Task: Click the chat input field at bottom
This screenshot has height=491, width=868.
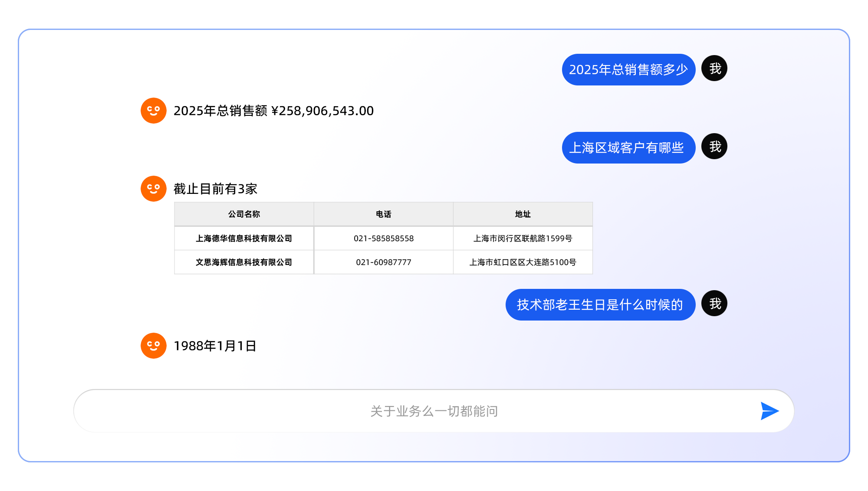Action: tap(434, 411)
